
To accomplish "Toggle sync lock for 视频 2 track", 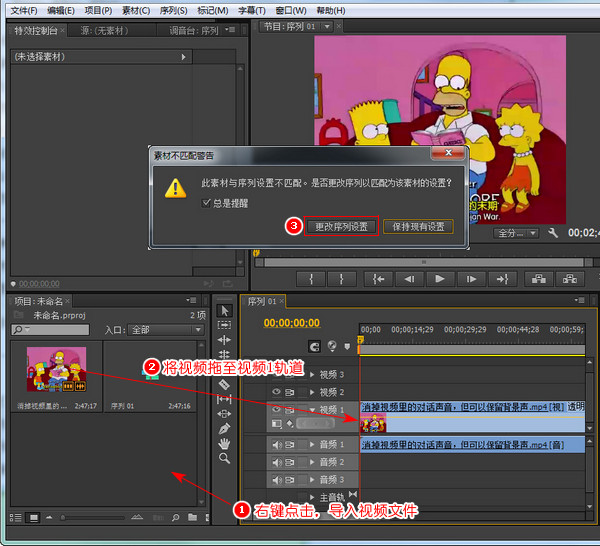I will click(x=290, y=392).
